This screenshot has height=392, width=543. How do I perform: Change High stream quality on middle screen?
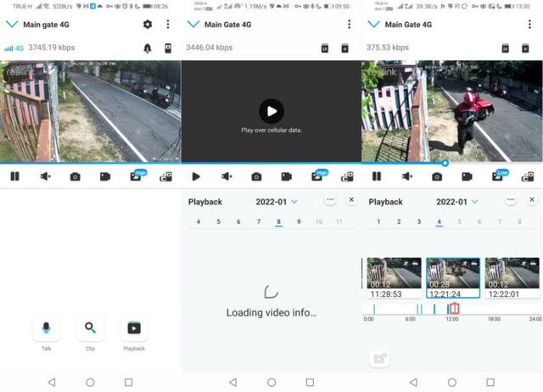click(x=319, y=176)
